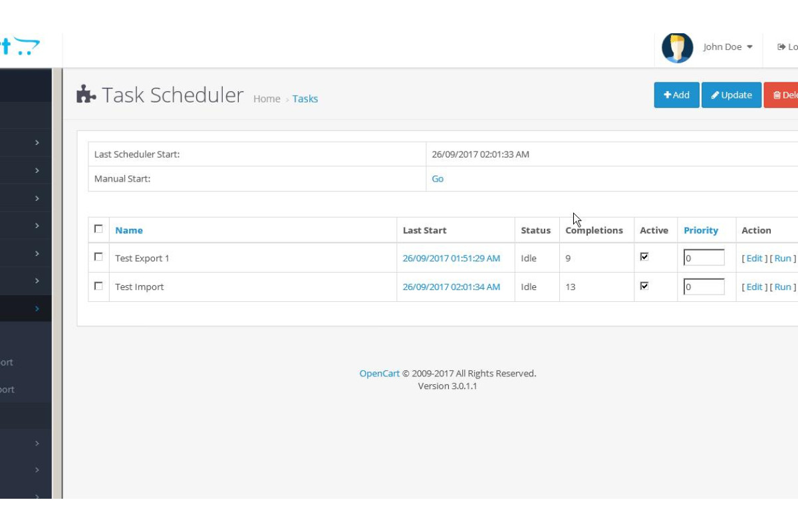The width and height of the screenshot is (798, 532).
Task: Open the John Doe user dropdown
Action: (728, 47)
